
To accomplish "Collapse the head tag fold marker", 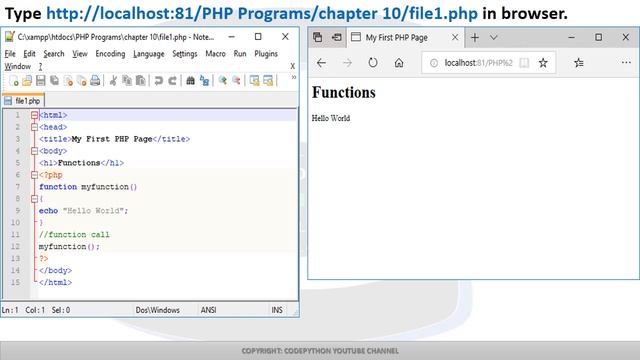I will (35, 127).
